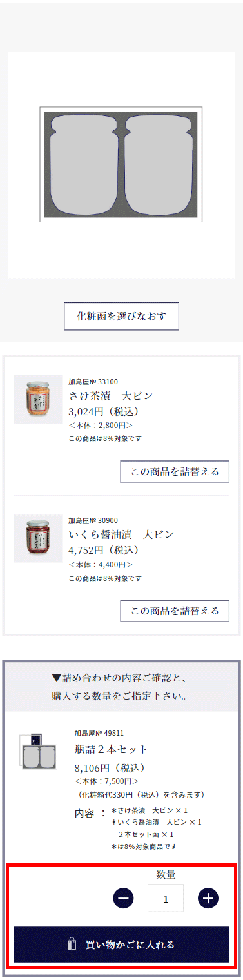The height and width of the screenshot is (980, 243).
Task: Select product number 加島屋№ 33100
Action: click(93, 381)
